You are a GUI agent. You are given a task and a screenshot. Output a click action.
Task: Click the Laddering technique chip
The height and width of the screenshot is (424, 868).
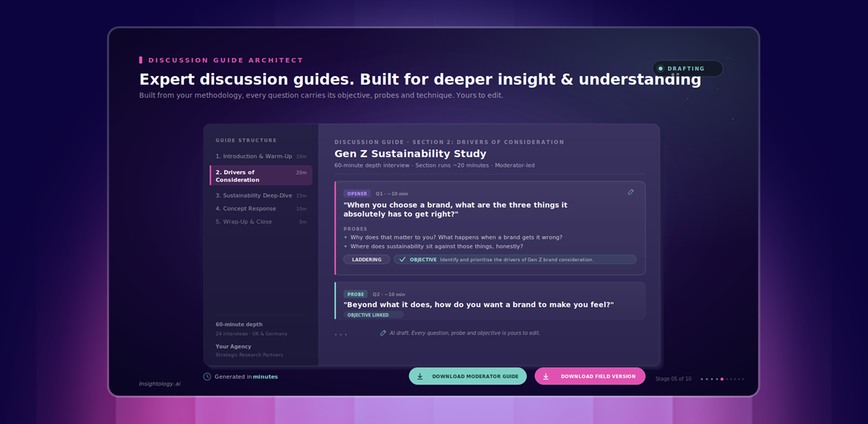367,259
